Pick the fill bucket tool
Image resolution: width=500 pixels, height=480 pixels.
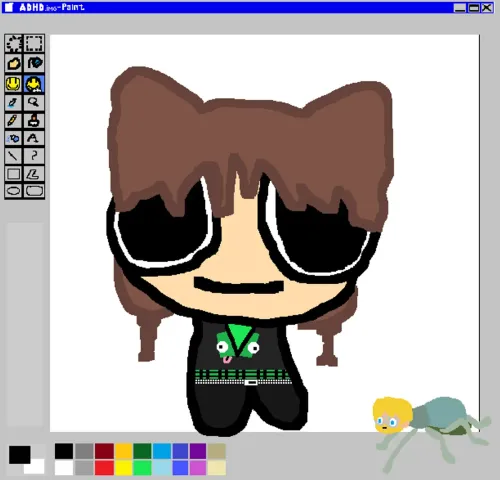coord(34,63)
